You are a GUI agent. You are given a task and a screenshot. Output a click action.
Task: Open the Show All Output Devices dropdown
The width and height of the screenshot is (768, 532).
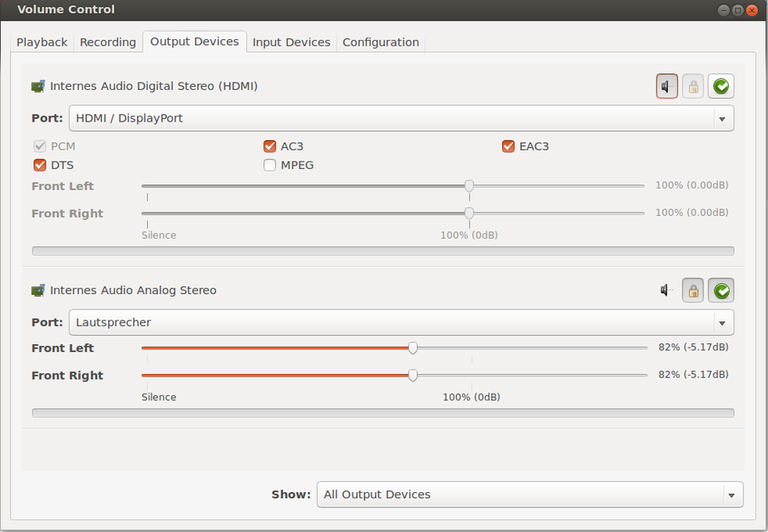[x=529, y=495]
